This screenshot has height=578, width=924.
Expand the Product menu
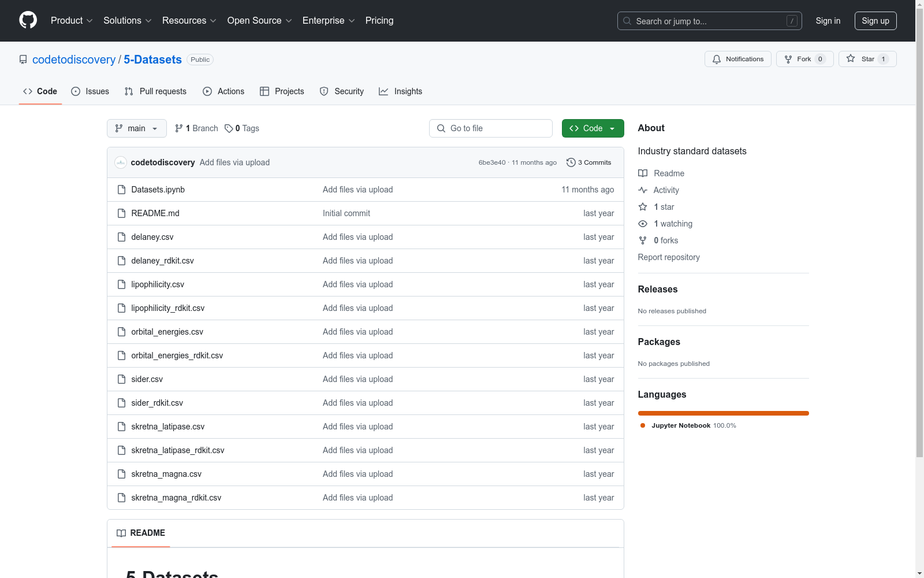click(x=72, y=21)
